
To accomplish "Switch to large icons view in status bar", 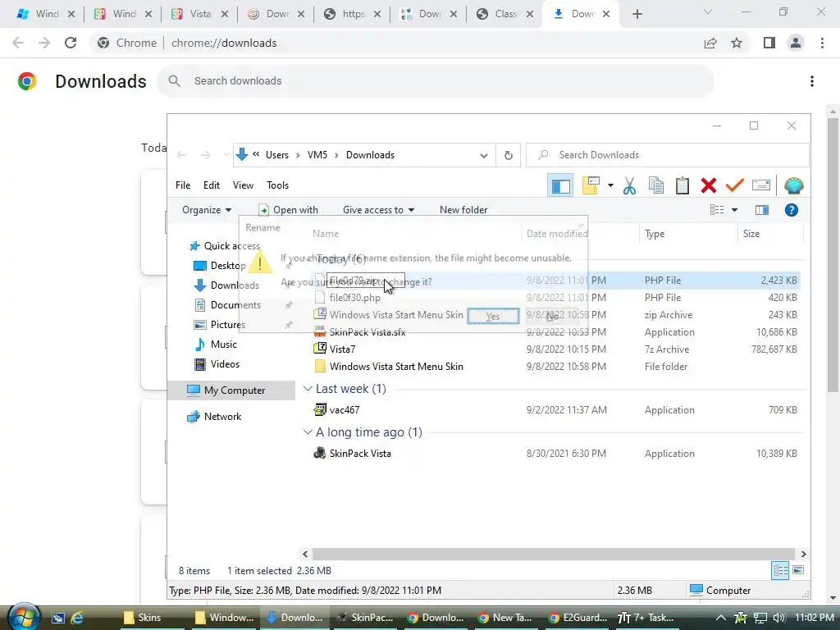I will (798, 570).
